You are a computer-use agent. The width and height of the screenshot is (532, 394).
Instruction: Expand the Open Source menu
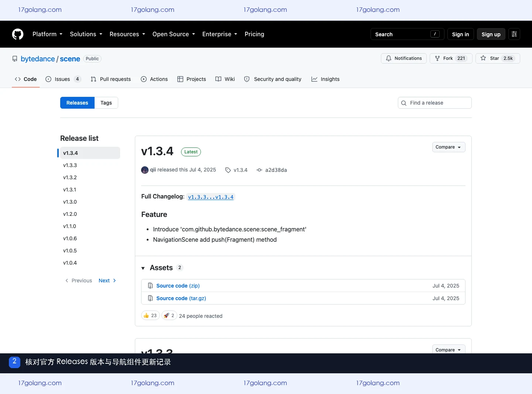[x=174, y=34]
